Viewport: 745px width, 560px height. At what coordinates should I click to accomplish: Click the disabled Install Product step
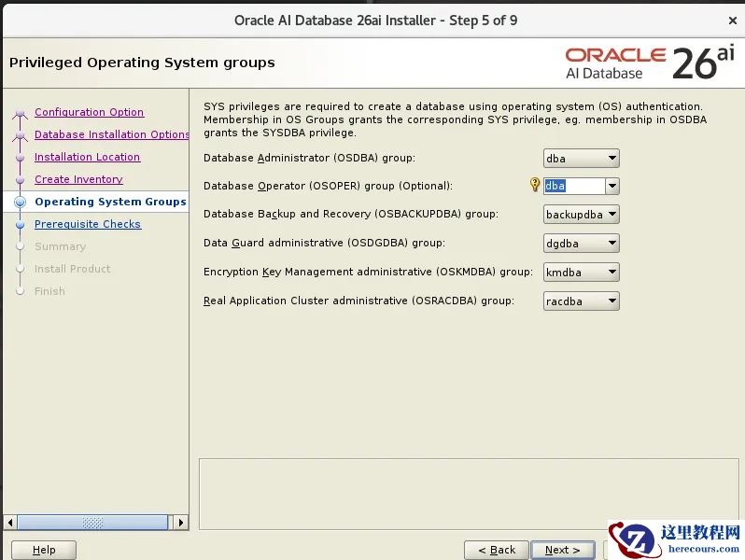[x=72, y=269]
